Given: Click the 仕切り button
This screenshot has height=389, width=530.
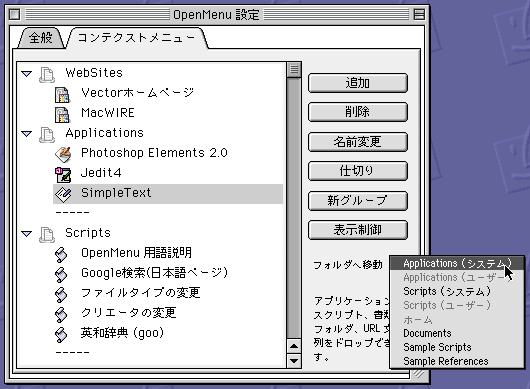Looking at the screenshot, I should coord(358,171).
